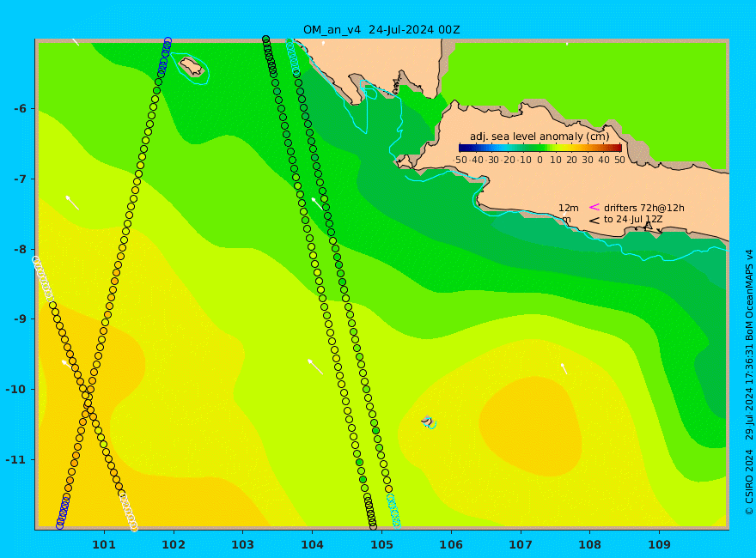Click latitude axis label -9
The width and height of the screenshot is (756, 558).
tap(21, 319)
